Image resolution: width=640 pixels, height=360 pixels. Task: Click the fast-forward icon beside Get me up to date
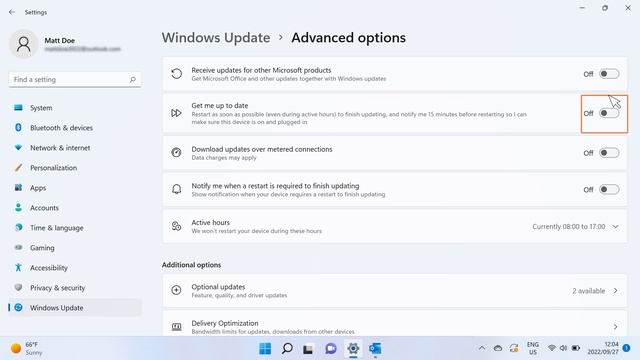[176, 113]
